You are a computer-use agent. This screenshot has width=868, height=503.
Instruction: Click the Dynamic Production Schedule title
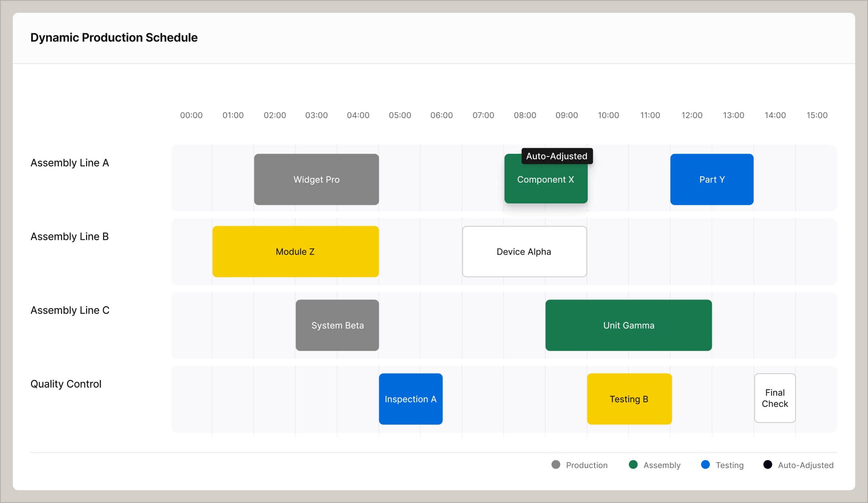click(x=114, y=37)
